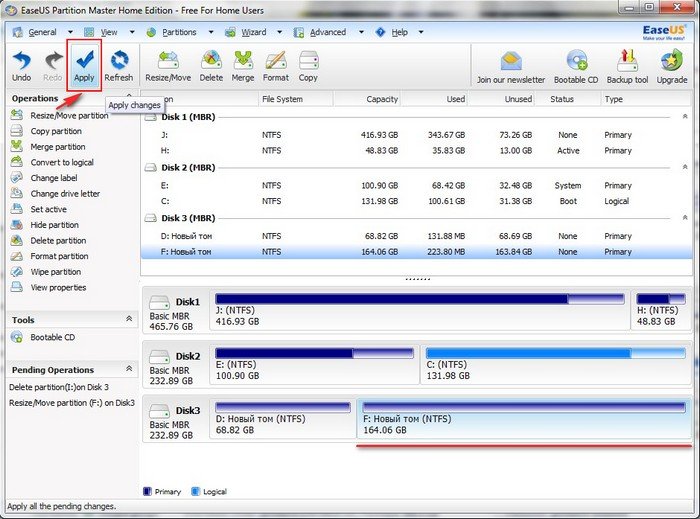Choose Change label operation

click(x=44, y=178)
